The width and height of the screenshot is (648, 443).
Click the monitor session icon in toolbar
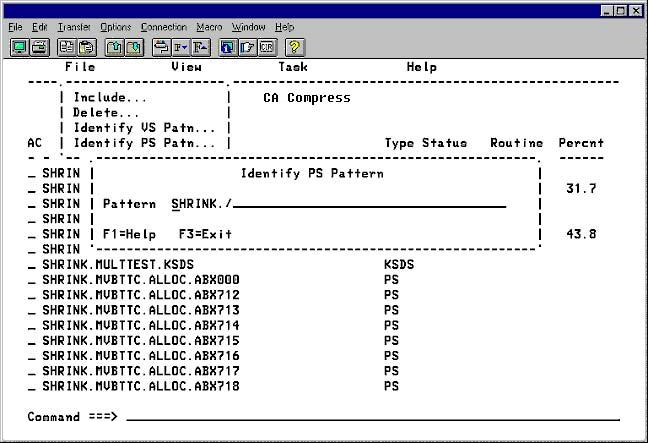pos(19,46)
